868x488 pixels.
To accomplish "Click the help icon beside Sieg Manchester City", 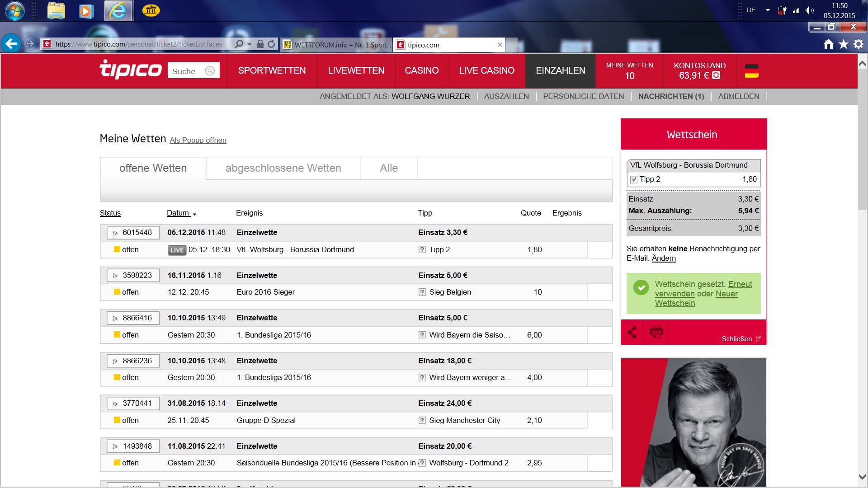I will pyautogui.click(x=422, y=420).
